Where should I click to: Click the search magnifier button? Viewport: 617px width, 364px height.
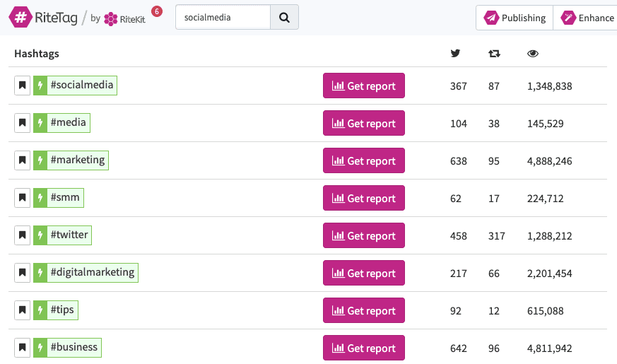tap(284, 18)
